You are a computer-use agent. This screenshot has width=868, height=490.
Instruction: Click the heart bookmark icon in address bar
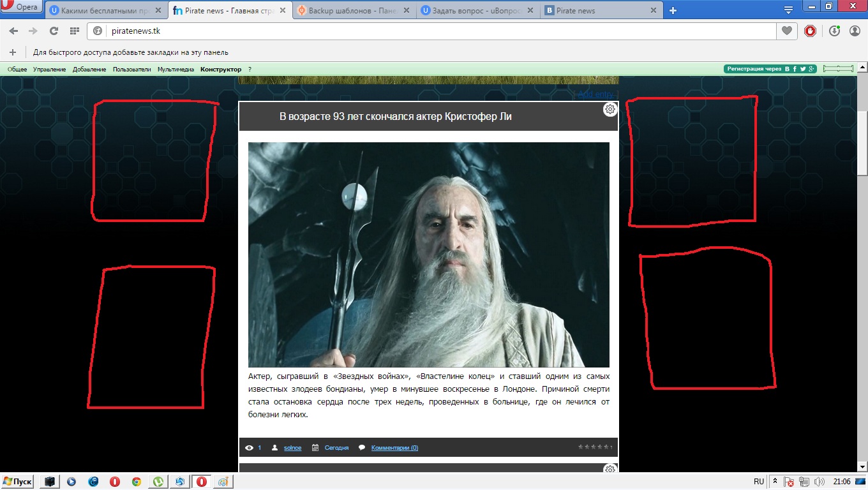click(x=787, y=31)
